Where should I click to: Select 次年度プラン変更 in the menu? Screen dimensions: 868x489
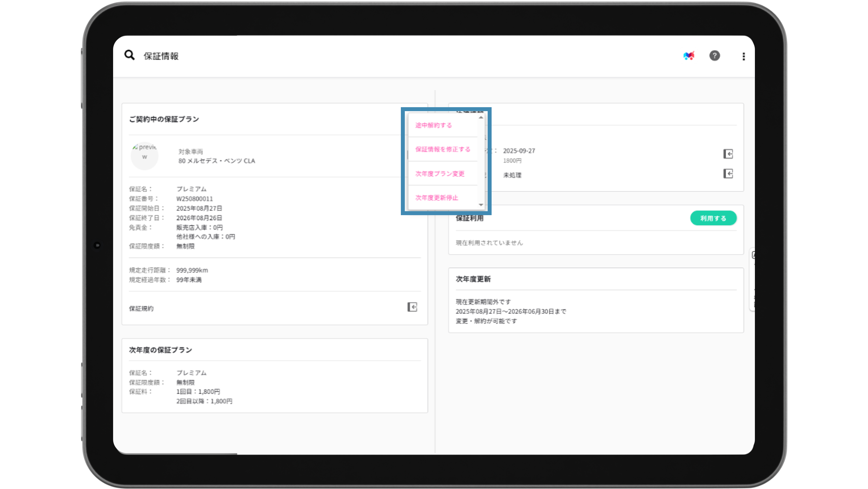[x=440, y=174]
